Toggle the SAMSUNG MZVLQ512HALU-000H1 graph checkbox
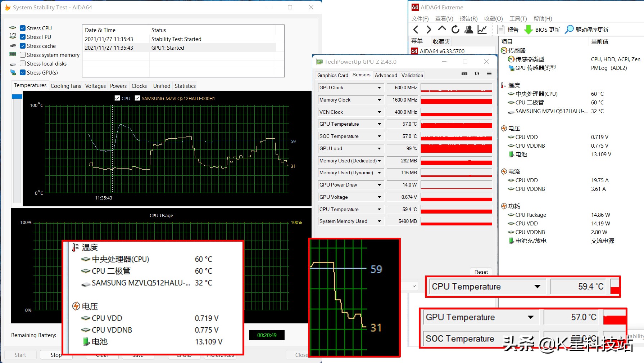This screenshot has height=363, width=644. click(137, 98)
